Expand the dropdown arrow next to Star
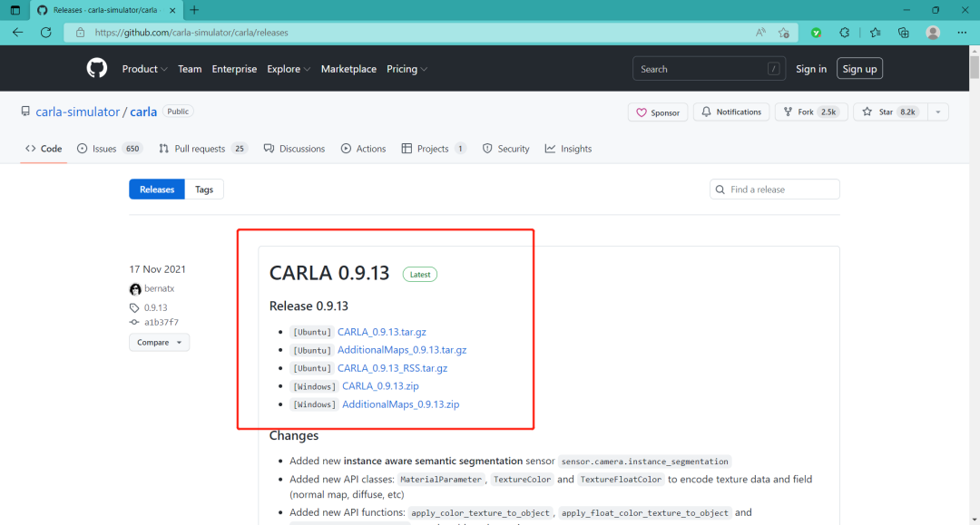 tap(938, 112)
